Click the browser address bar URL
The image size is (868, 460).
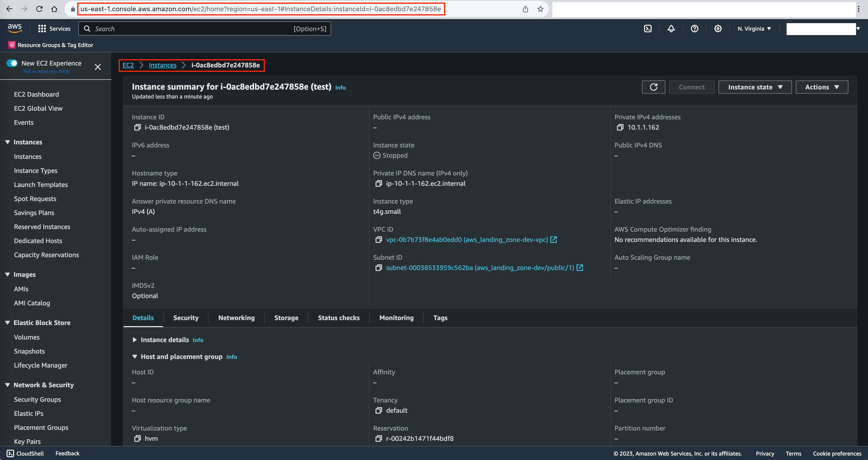click(260, 9)
